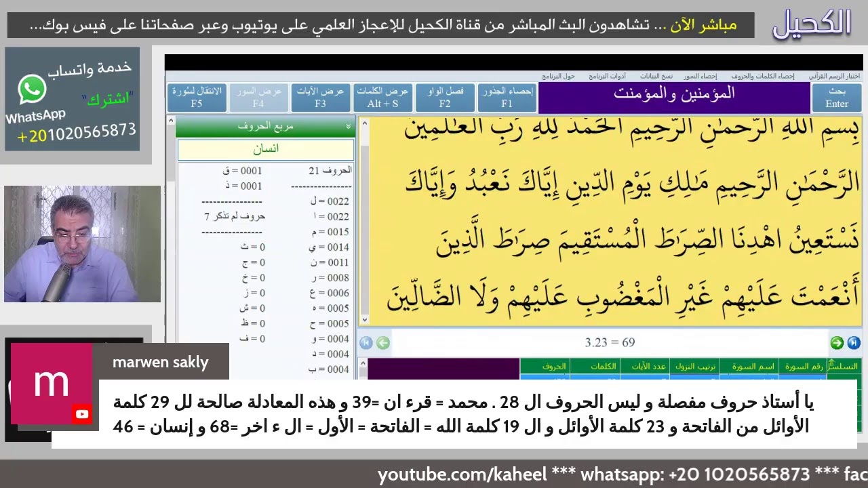This screenshot has width=868, height=488.
Task: Sort by the رقم السورة column header
Action: click(804, 367)
